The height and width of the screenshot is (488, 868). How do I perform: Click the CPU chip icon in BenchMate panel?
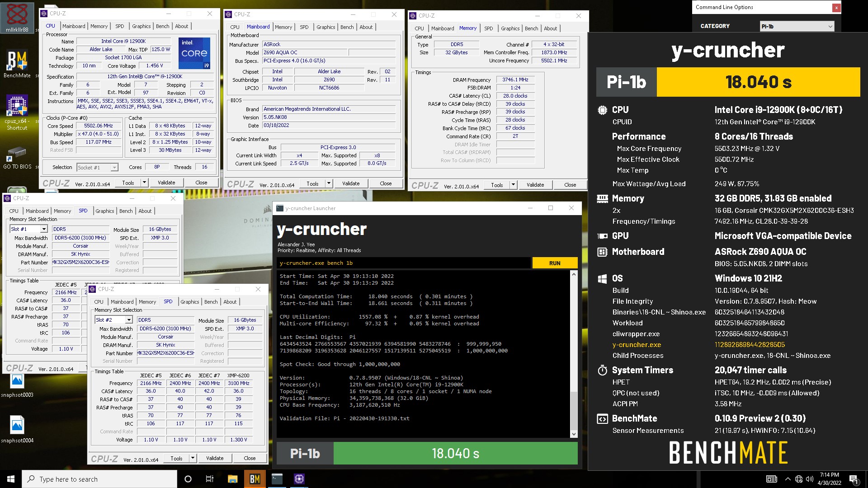click(602, 110)
